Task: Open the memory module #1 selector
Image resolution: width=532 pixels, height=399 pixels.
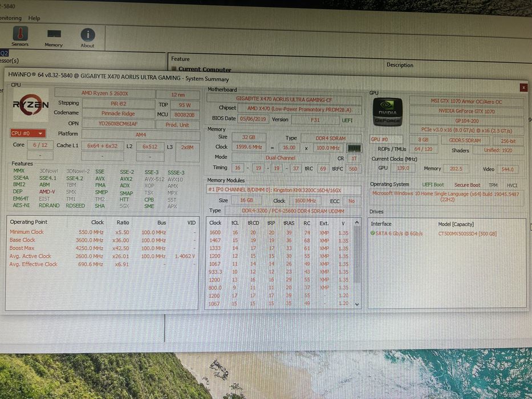Action: 283,190
